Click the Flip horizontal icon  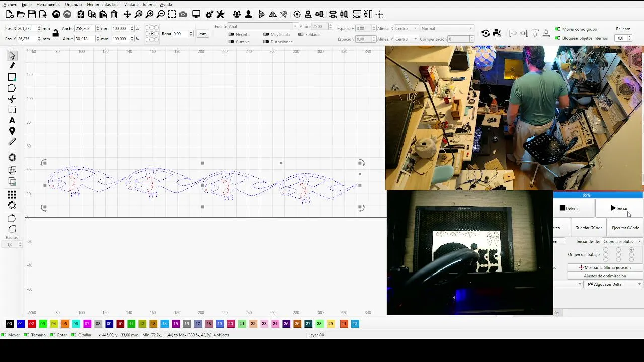(x=272, y=15)
